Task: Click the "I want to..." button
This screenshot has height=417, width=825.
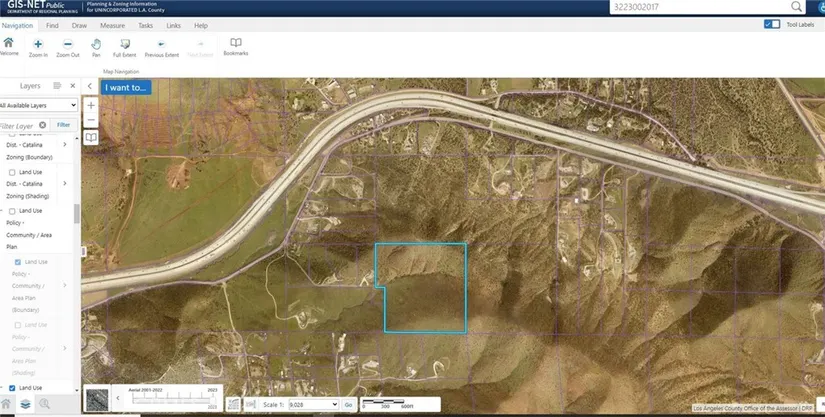Action: pyautogui.click(x=126, y=87)
